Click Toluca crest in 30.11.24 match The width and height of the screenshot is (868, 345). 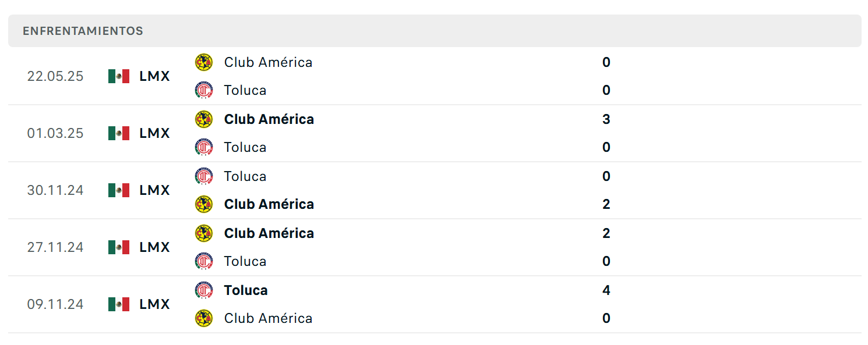204,176
